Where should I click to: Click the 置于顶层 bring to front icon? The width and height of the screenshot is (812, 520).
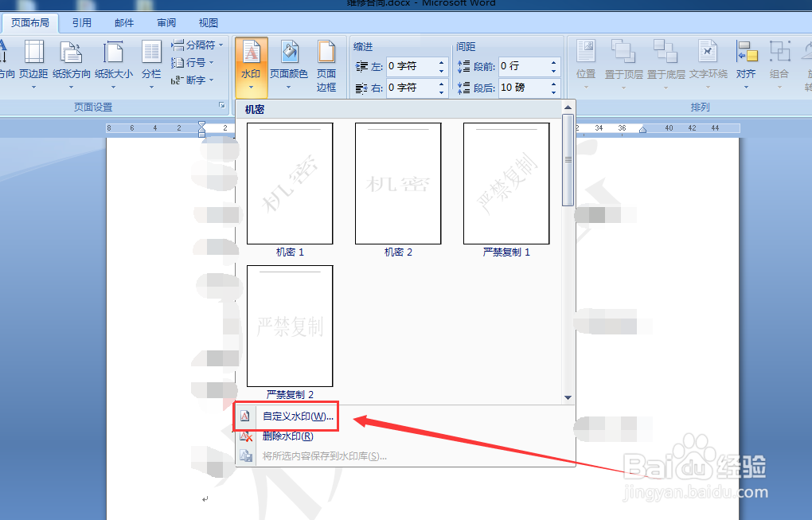point(623,51)
